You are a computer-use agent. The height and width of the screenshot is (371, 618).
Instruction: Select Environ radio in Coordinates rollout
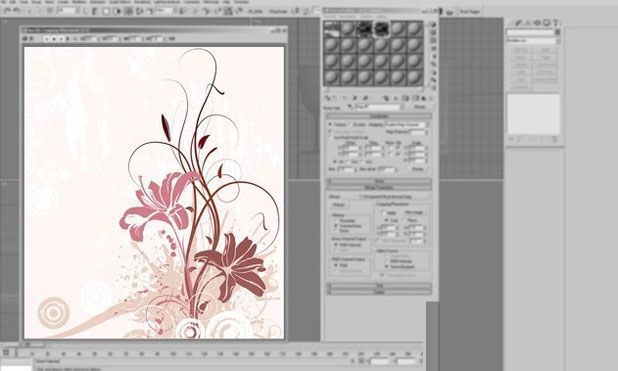point(349,125)
